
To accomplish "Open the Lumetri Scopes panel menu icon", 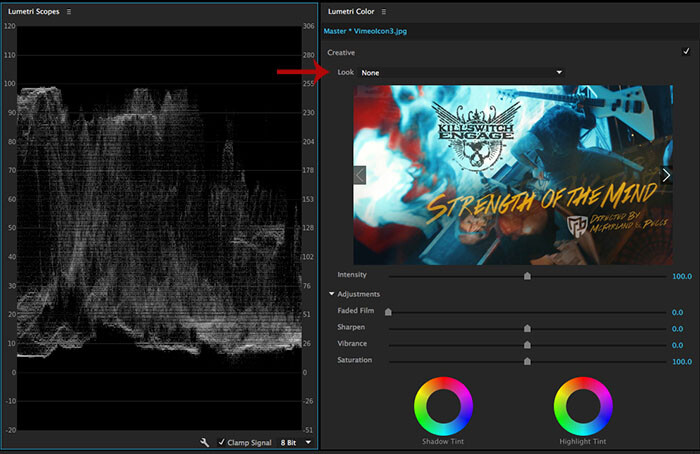I will pos(69,12).
